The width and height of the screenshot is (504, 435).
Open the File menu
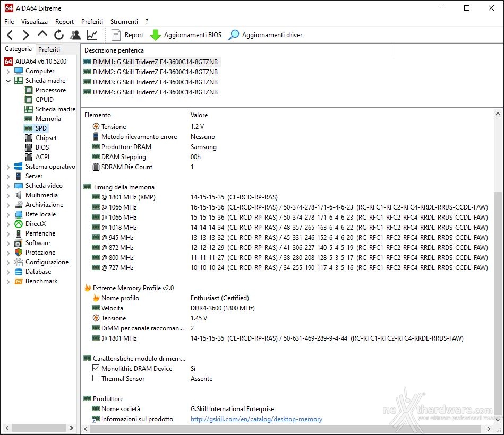pos(9,22)
